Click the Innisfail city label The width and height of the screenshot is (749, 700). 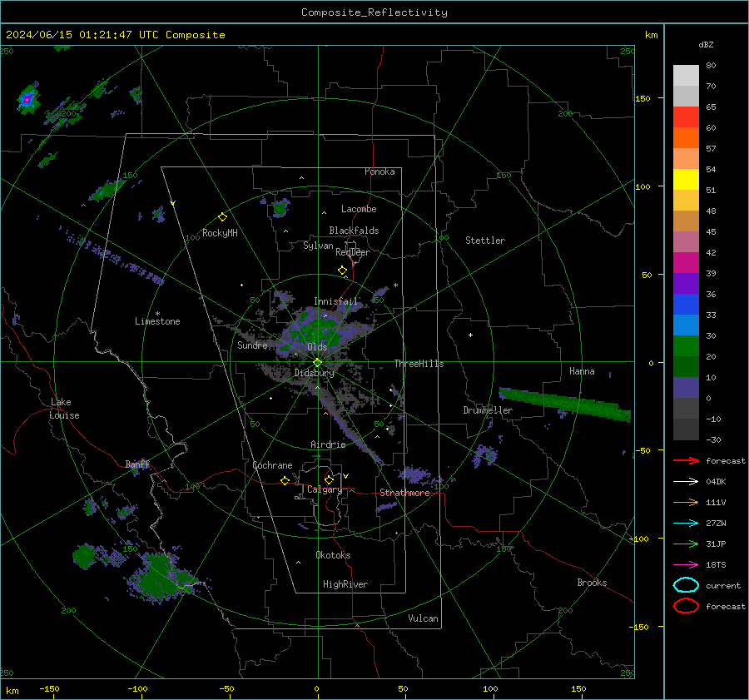(x=335, y=301)
